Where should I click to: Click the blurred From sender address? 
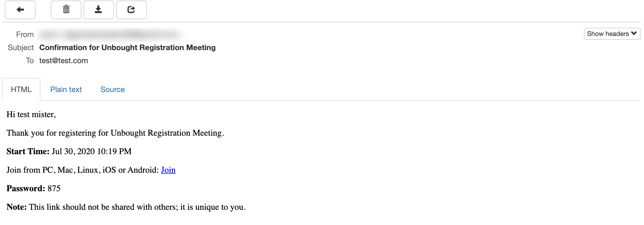point(109,35)
